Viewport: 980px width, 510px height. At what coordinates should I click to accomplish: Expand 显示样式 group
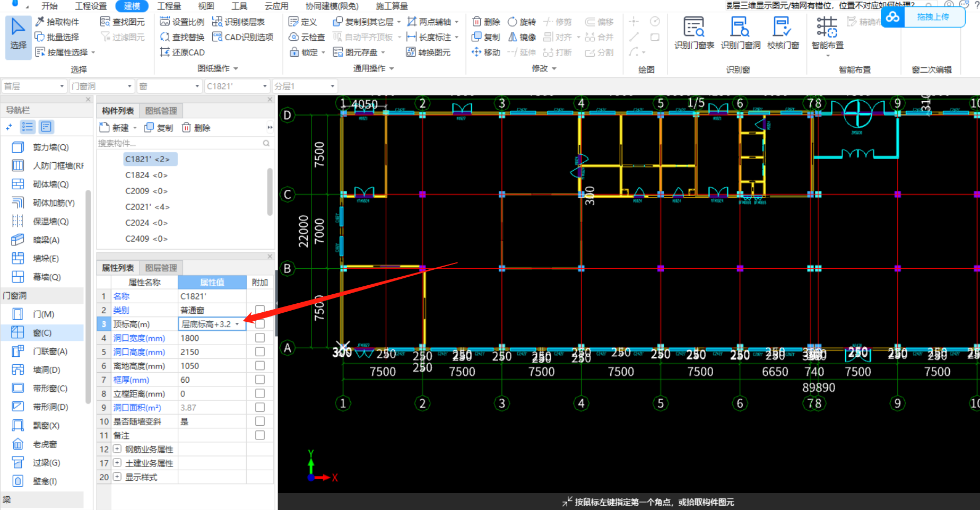[117, 477]
